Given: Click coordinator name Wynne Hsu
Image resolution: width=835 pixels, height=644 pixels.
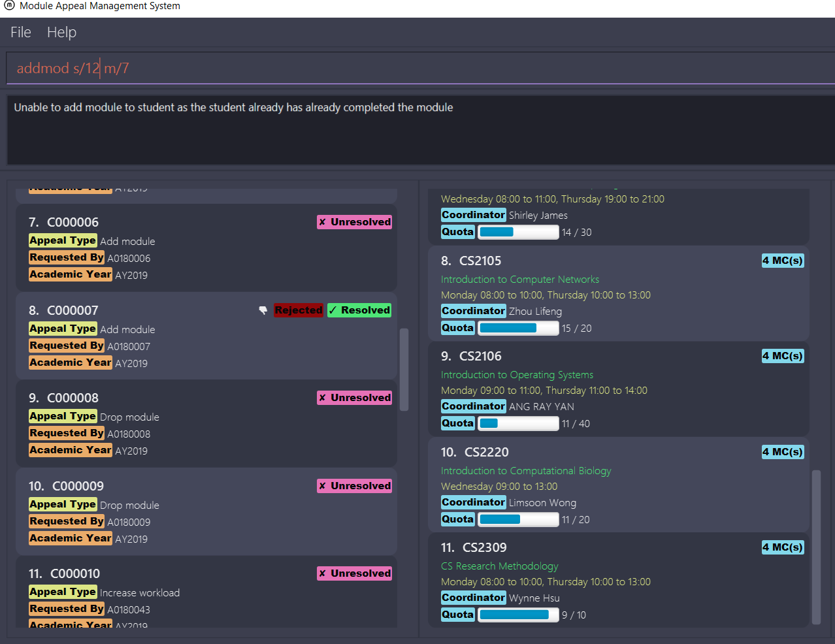Looking at the screenshot, I should [534, 598].
